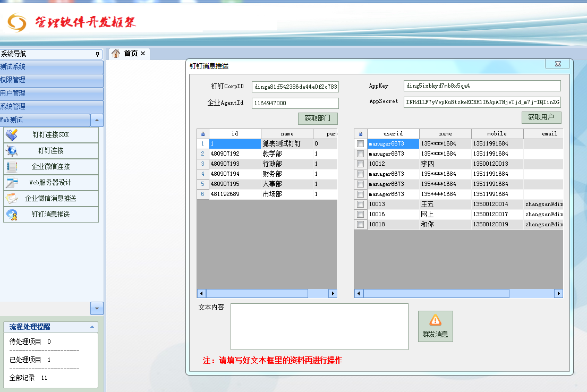The image size is (587, 392).
Task: Collapse the Web测试 section arrow
Action: pyautogui.click(x=97, y=121)
